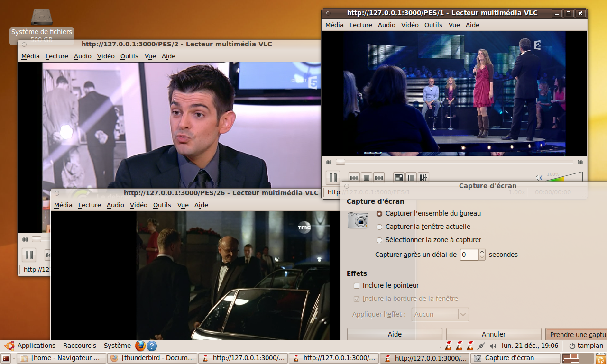Click the seek slider handle in PES/2 window

[x=36, y=239]
